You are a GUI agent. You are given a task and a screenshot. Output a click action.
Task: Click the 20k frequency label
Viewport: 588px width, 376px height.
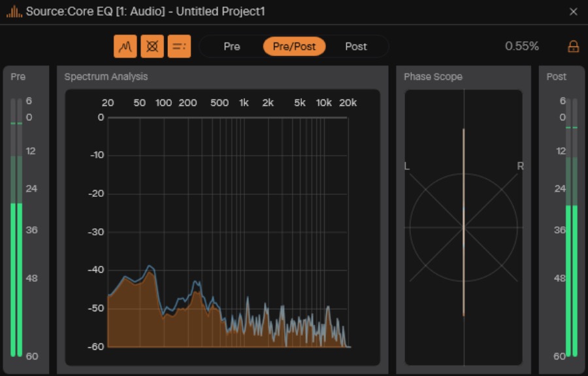tap(348, 103)
